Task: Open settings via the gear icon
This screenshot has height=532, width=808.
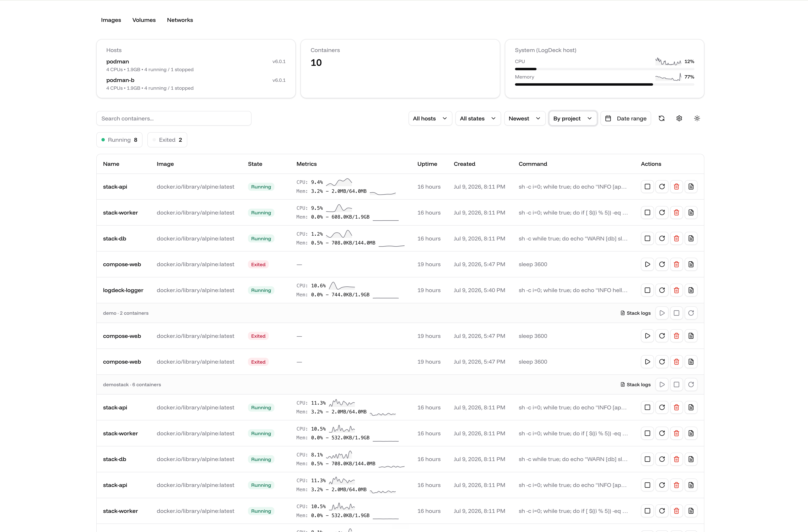Action: tap(679, 119)
